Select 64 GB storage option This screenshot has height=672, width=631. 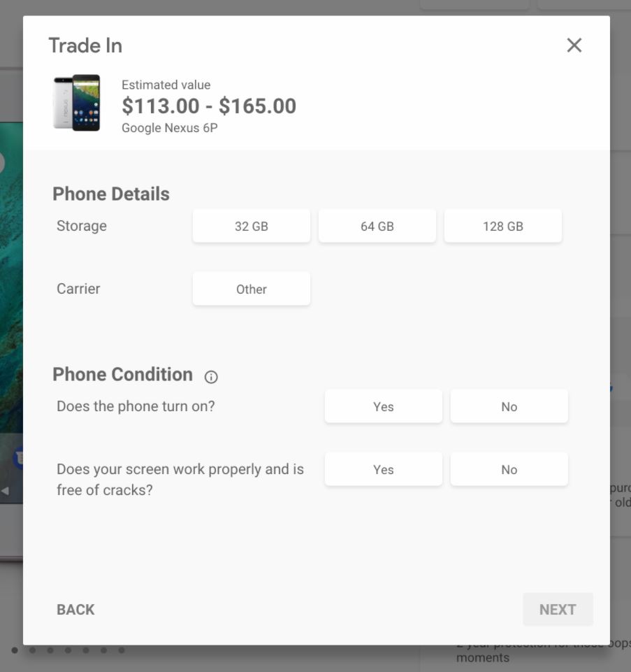point(377,226)
